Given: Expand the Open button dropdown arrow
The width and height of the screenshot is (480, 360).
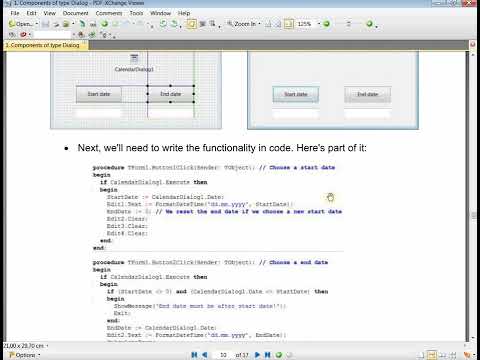Looking at the screenshot, I should pos(37,24).
